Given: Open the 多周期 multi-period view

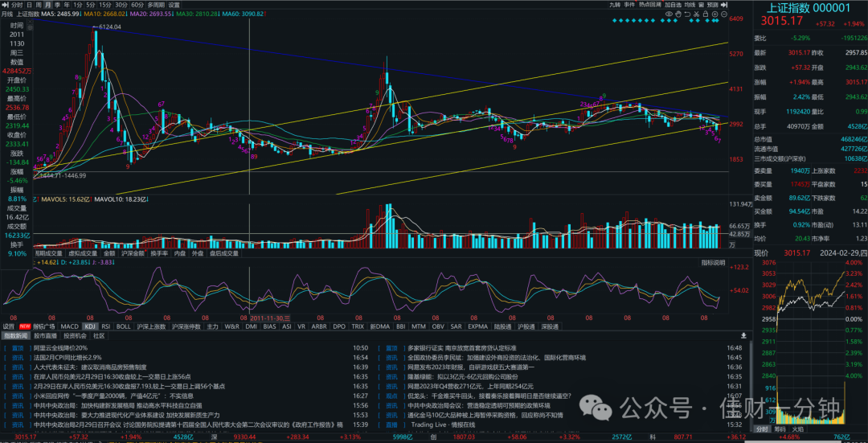Looking at the screenshot, I should (156, 5).
